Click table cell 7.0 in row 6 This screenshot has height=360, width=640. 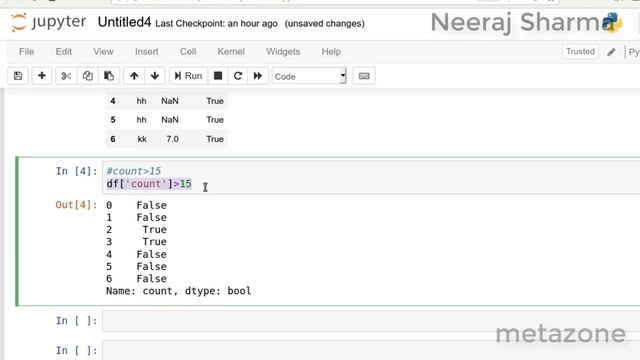click(172, 139)
